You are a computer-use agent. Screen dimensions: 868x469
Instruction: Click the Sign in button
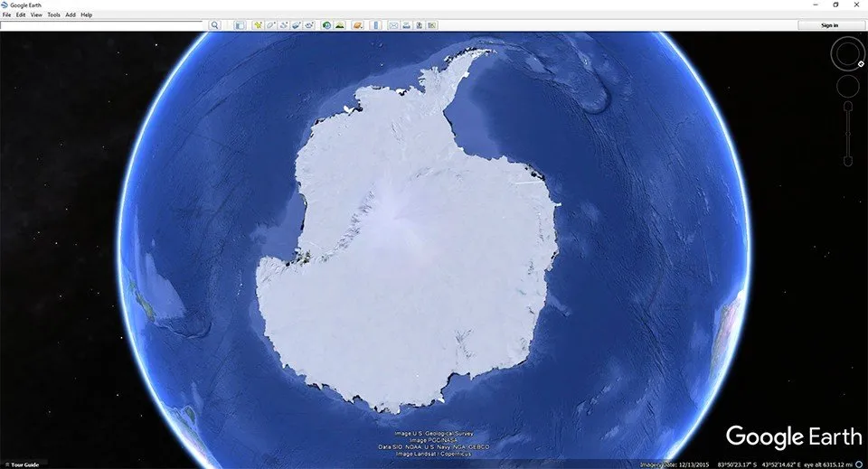pos(829,25)
